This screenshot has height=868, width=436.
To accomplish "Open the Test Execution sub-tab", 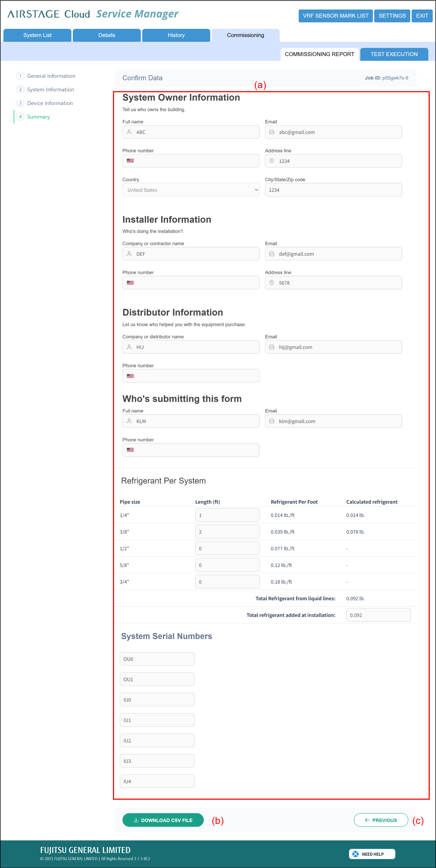I will click(394, 54).
